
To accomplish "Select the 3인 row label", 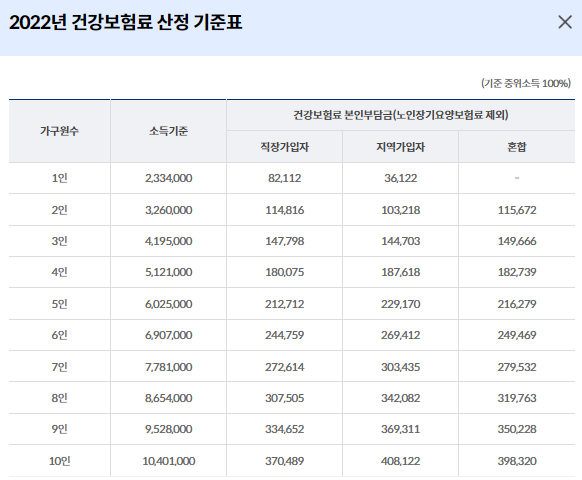I will tap(59, 241).
